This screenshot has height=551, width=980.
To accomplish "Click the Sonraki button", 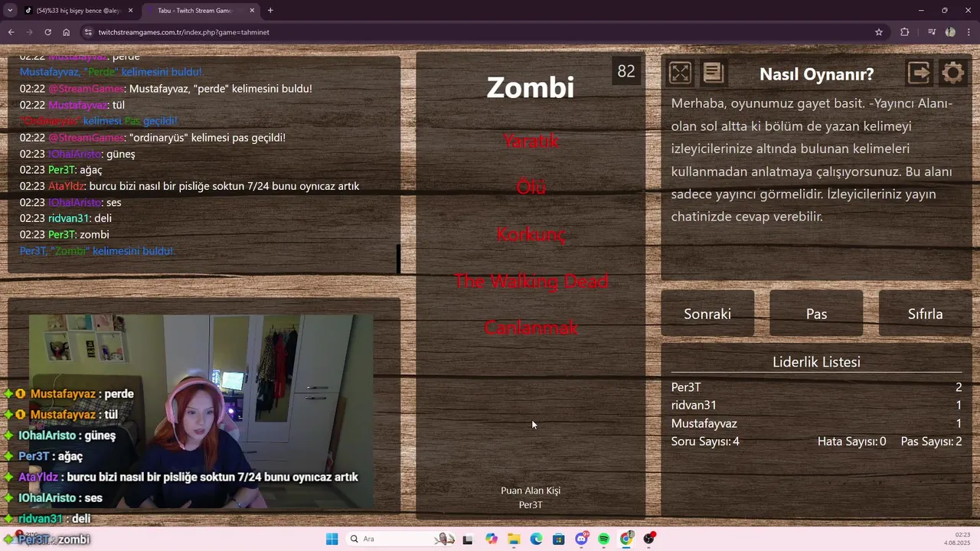I will click(x=707, y=314).
